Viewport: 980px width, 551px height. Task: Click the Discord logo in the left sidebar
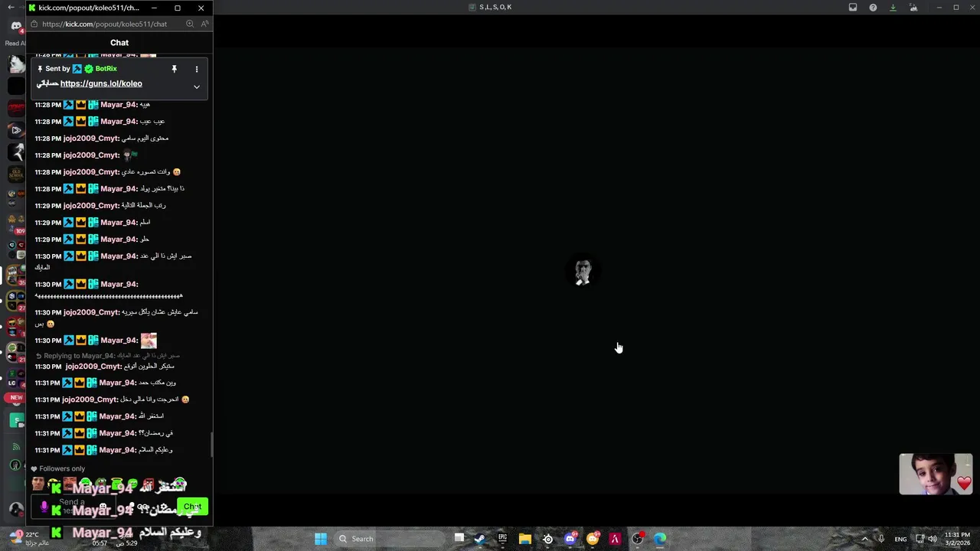[16, 26]
